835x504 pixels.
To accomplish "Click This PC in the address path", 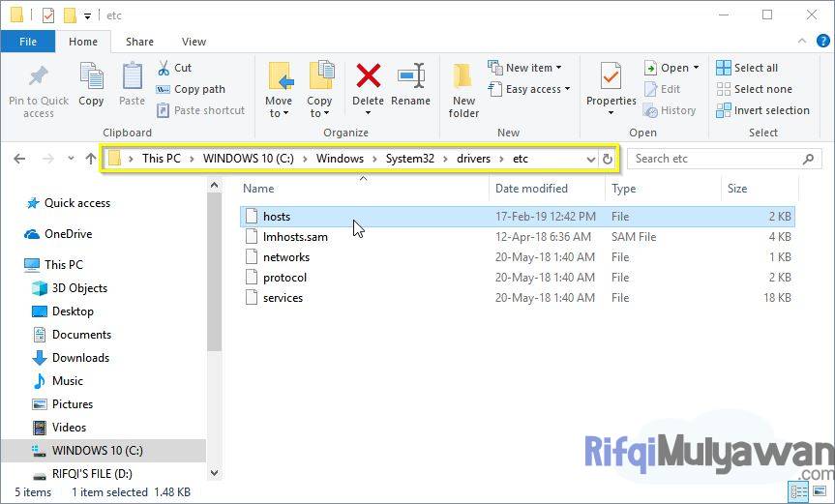I will (162, 159).
